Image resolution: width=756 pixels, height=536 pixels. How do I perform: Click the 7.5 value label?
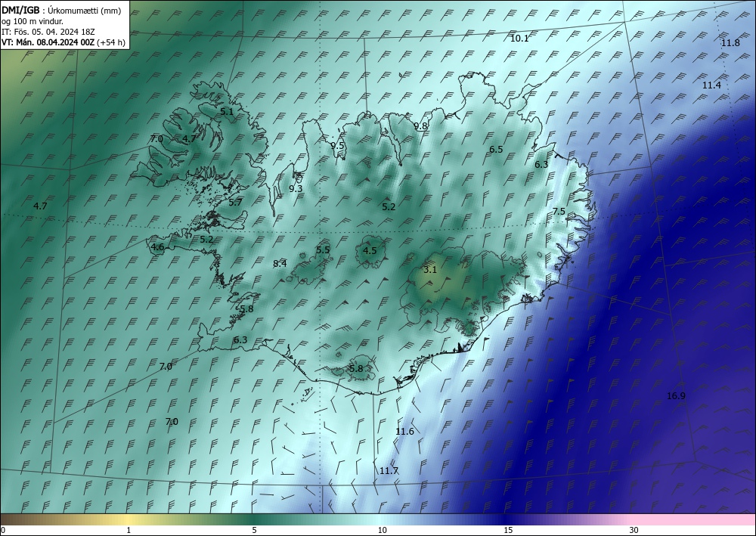[559, 212]
